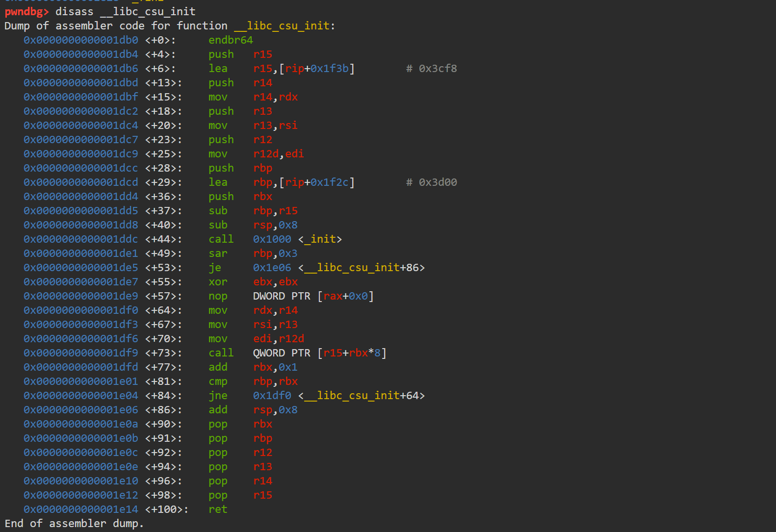Click the <+90> offset label
This screenshot has width=776, height=532.
click(163, 424)
